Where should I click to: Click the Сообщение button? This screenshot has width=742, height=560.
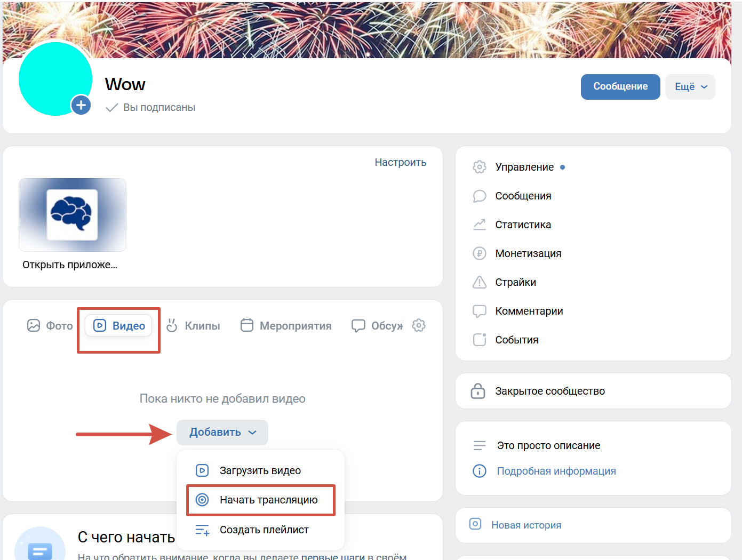[620, 87]
